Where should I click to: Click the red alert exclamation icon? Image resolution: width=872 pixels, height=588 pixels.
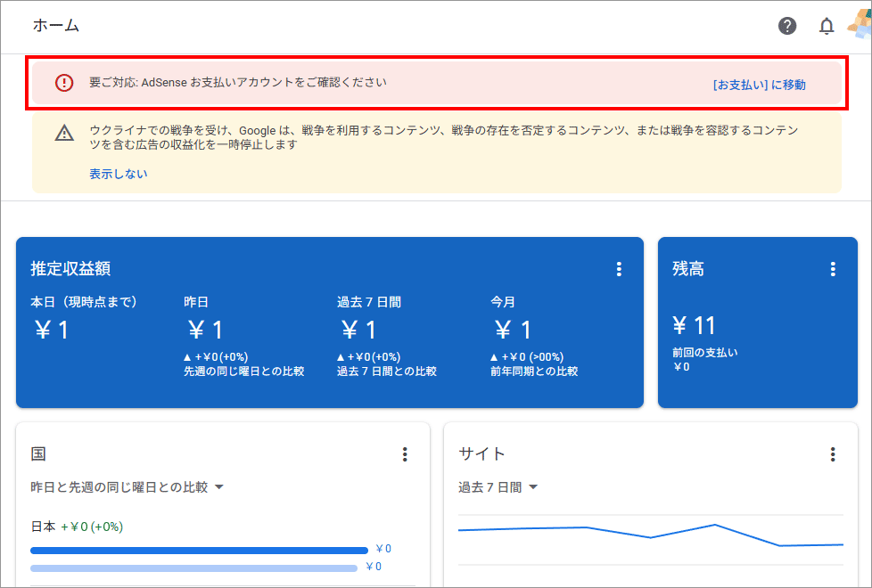click(x=64, y=83)
